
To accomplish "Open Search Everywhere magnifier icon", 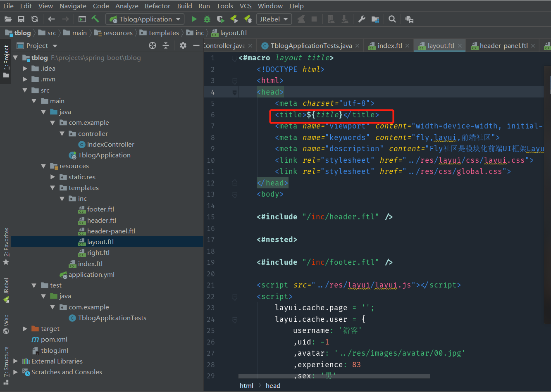I will tap(392, 19).
